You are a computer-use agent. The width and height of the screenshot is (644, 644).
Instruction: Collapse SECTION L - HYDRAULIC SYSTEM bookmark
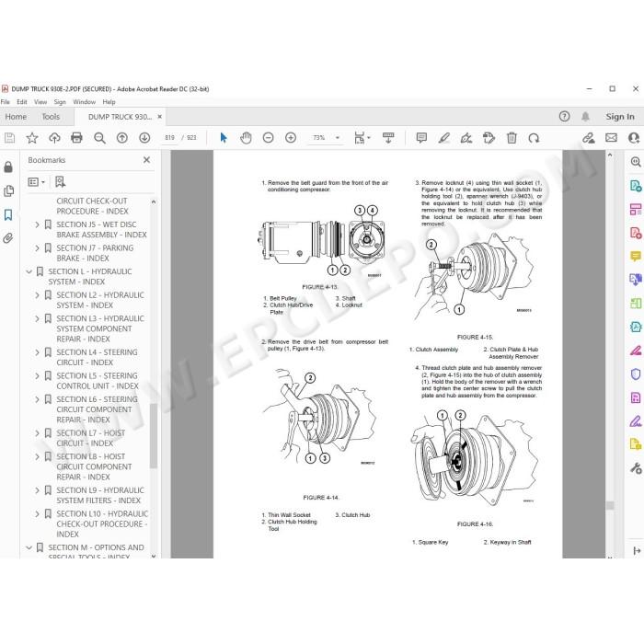coord(29,271)
